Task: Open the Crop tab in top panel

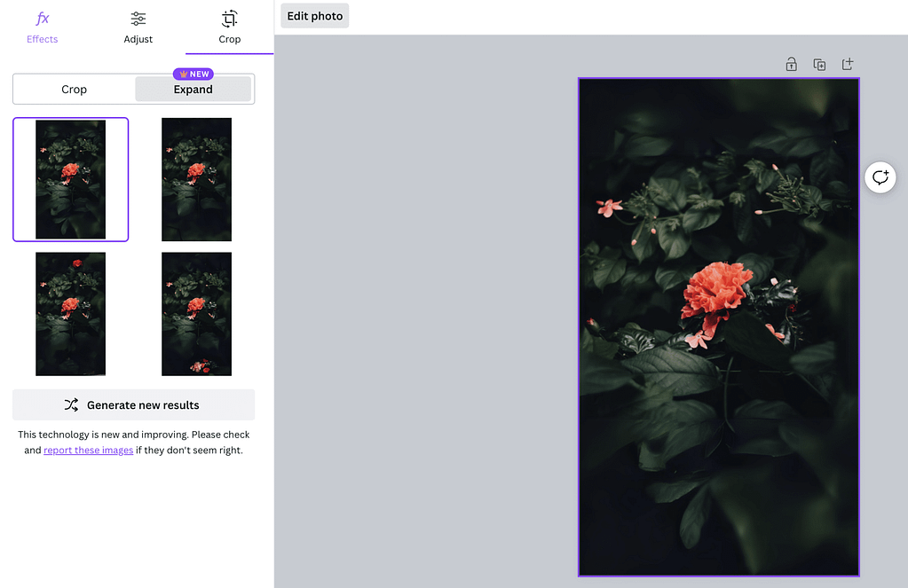Action: 229,27
